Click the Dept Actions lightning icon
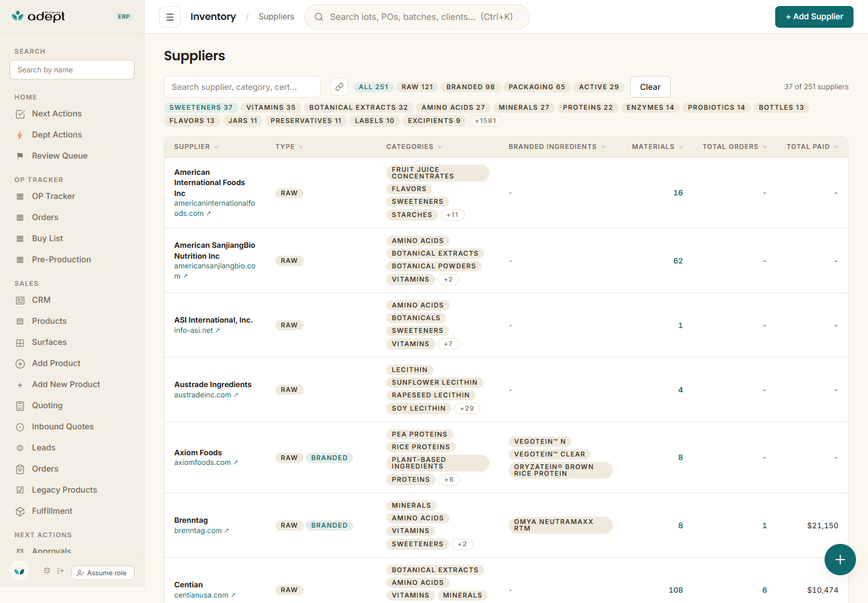Image resolution: width=868 pixels, height=603 pixels. pos(20,135)
